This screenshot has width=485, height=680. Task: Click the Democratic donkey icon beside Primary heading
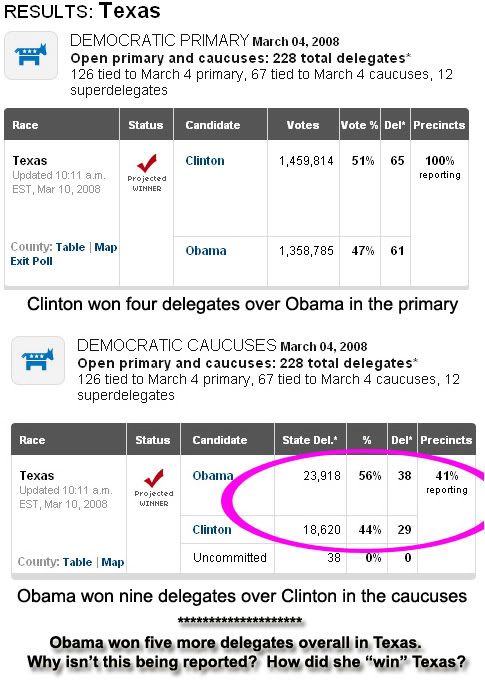pyautogui.click(x=31, y=55)
